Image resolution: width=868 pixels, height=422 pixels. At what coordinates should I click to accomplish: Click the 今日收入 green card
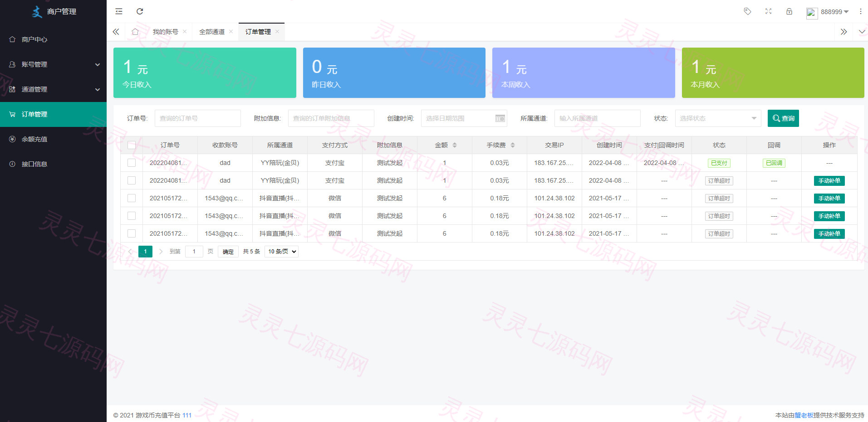[x=205, y=73]
